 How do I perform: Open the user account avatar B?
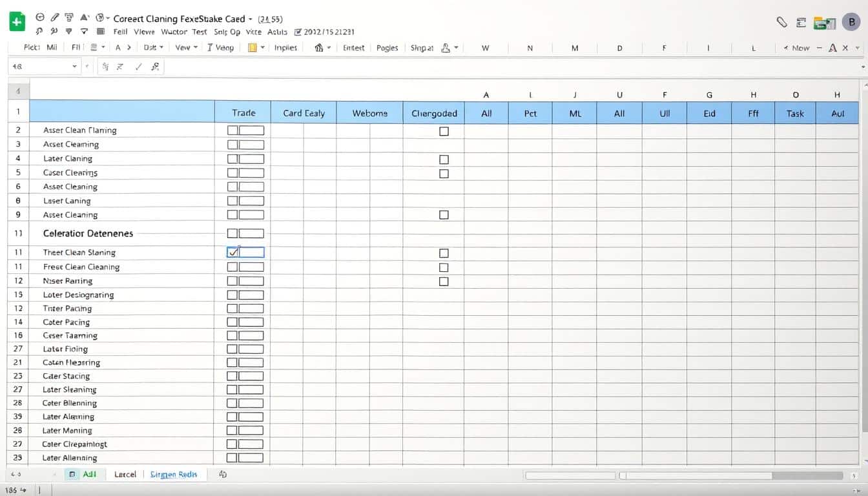[x=851, y=22]
